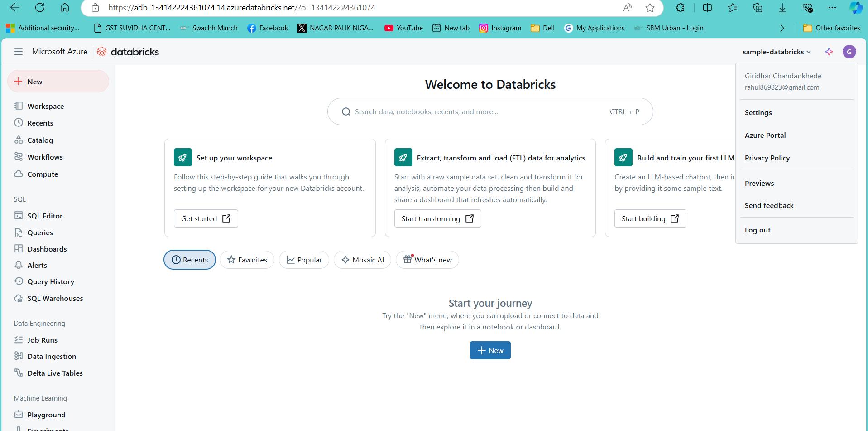Click the email rahul869823@gmail.com
868x431 pixels.
[x=782, y=87]
